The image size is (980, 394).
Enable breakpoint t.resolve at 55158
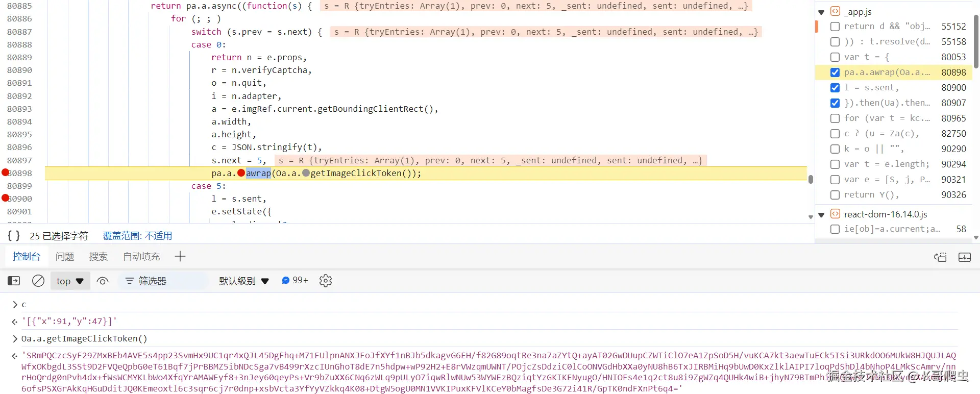tap(835, 42)
